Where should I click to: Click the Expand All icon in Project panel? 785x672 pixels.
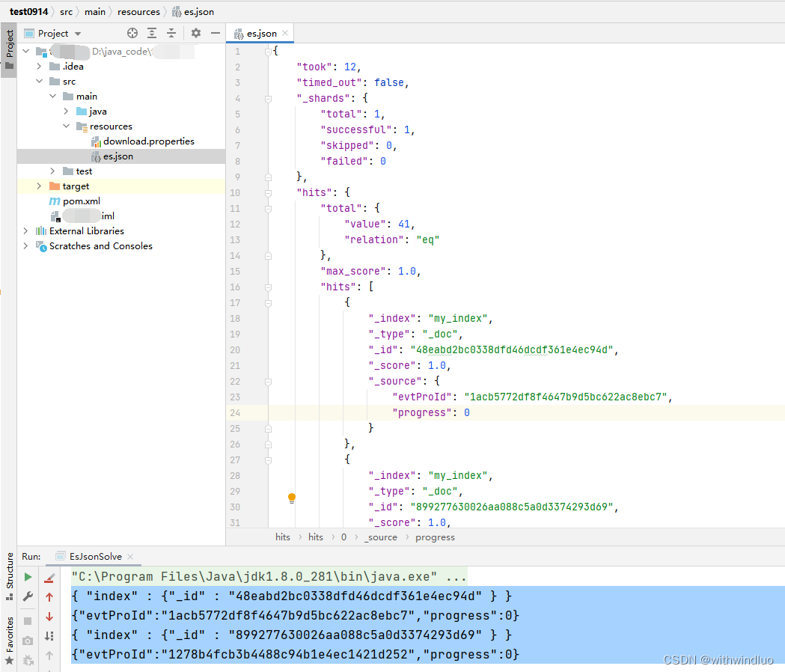tap(152, 33)
